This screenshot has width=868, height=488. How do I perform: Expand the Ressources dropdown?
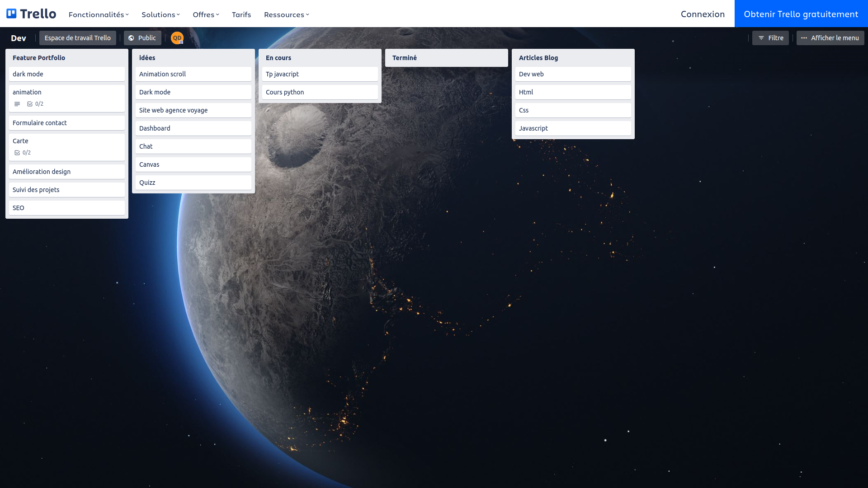(x=287, y=14)
